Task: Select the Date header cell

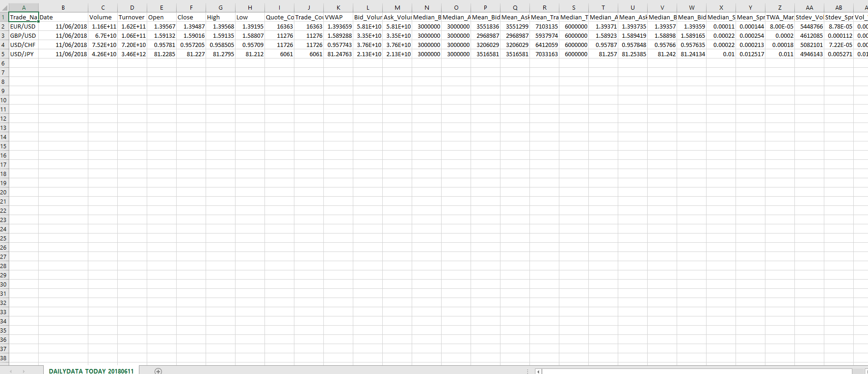Action: [x=63, y=17]
